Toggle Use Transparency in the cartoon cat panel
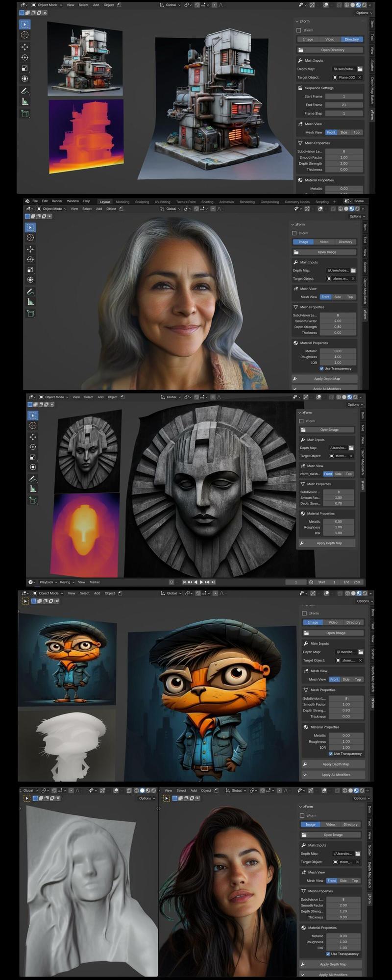Screen dimensions: 392x980 (x=331, y=754)
